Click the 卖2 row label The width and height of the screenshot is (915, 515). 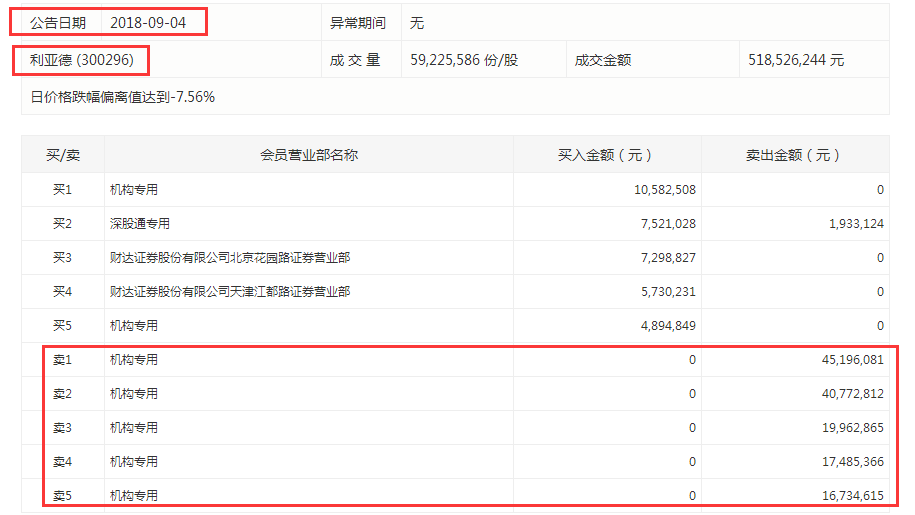click(x=62, y=394)
